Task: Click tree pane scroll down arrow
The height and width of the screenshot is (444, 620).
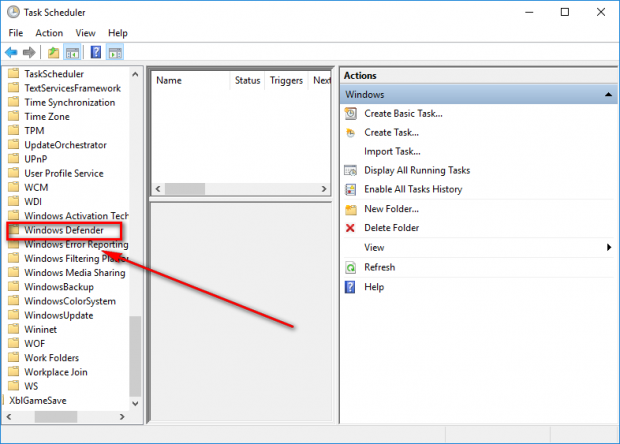Action: pos(135,403)
